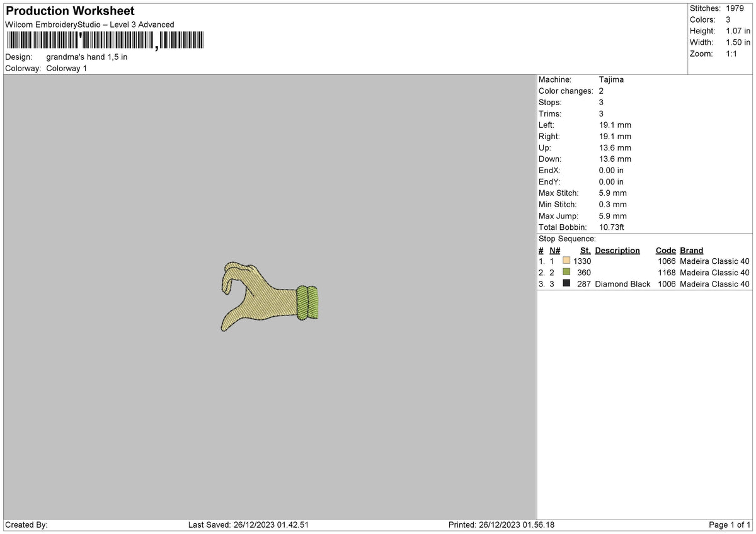Click the beige thread color swatch row 1
Image resolution: width=756 pixels, height=534 pixels.
tap(566, 261)
